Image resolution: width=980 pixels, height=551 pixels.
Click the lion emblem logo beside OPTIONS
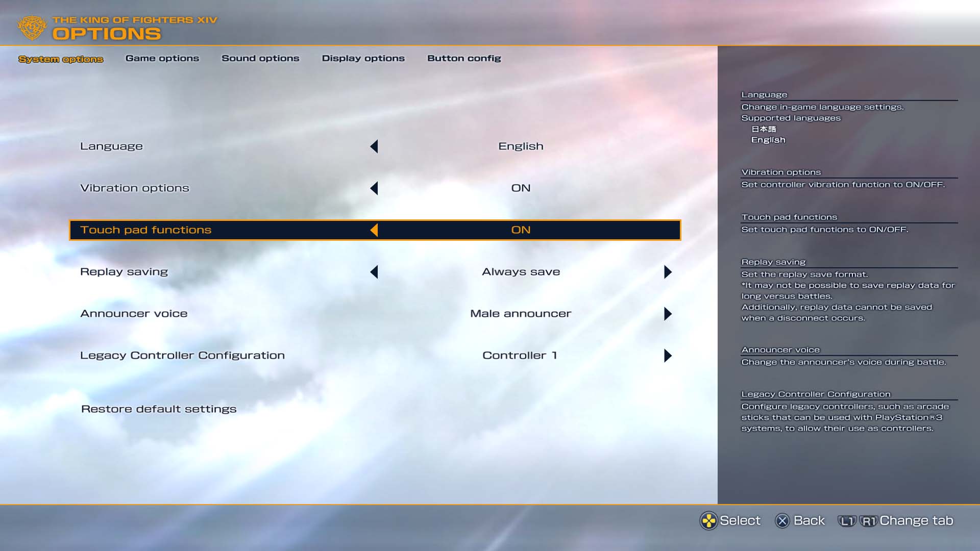tap(32, 28)
